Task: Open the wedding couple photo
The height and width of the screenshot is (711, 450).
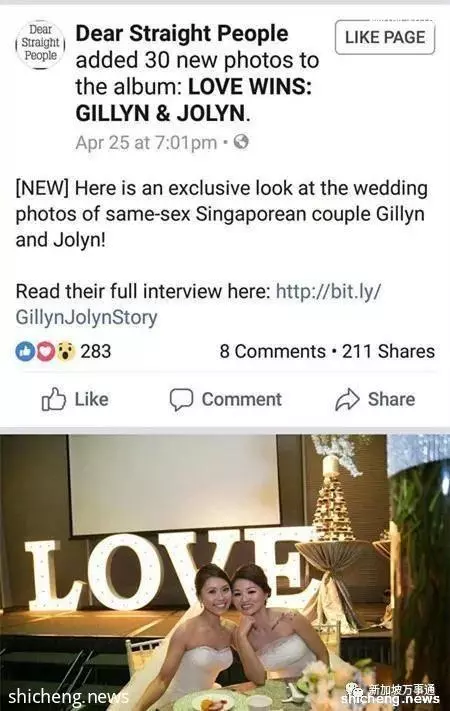Action: 225,573
